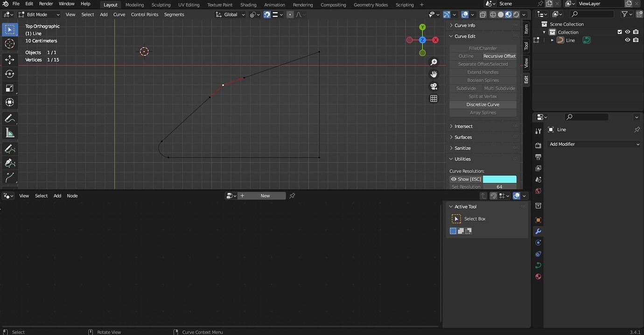This screenshot has height=335, width=644.
Task: Expand the Surfaces panel
Action: click(463, 137)
